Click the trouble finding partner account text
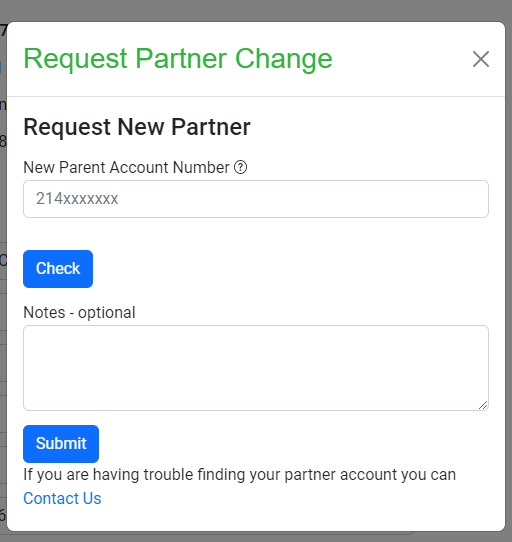This screenshot has height=542, width=512. pyautogui.click(x=240, y=475)
